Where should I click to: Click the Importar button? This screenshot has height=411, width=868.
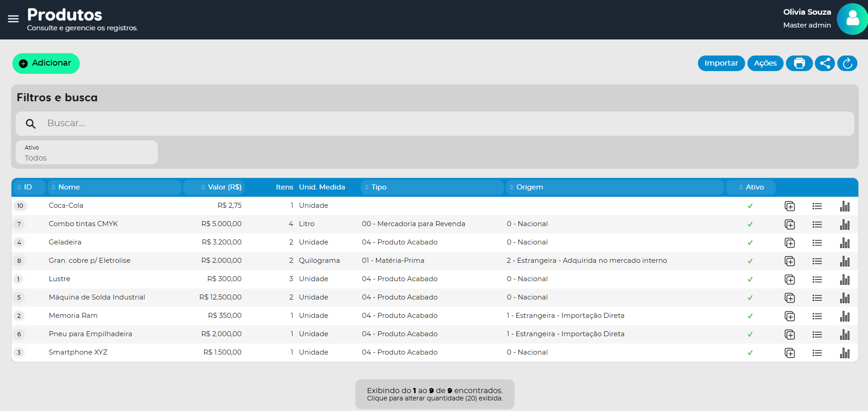721,63
